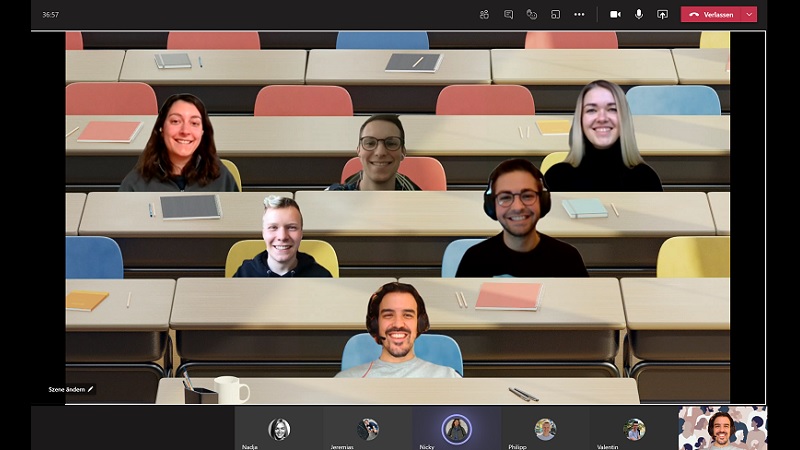Show the participants list

tap(484, 14)
